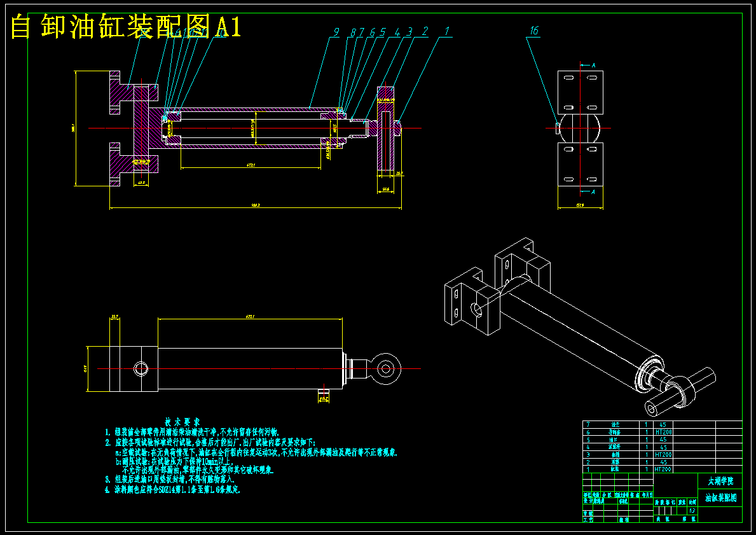Click '油缸装配图' in the title block
This screenshot has height=535, width=756.
720,498
